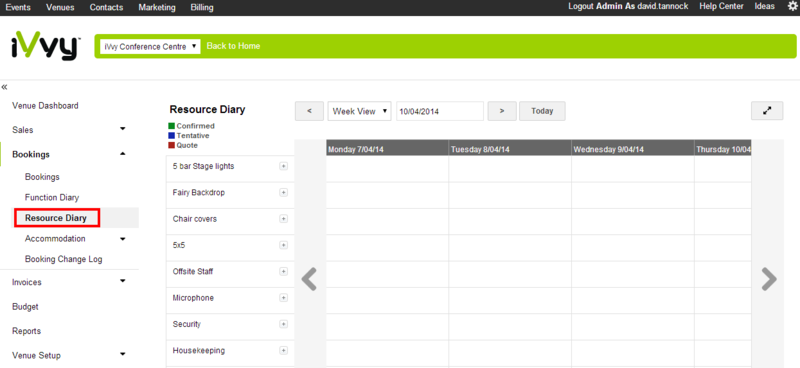
Task: Click the Tuesday 8/04/14 column header
Action: click(510, 148)
